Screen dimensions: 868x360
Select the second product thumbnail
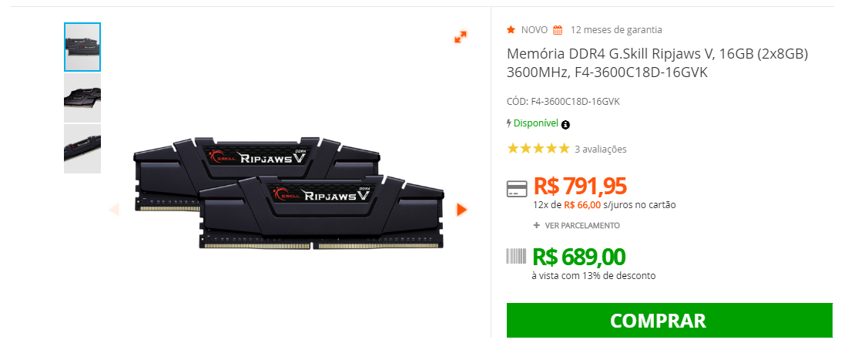point(82,98)
